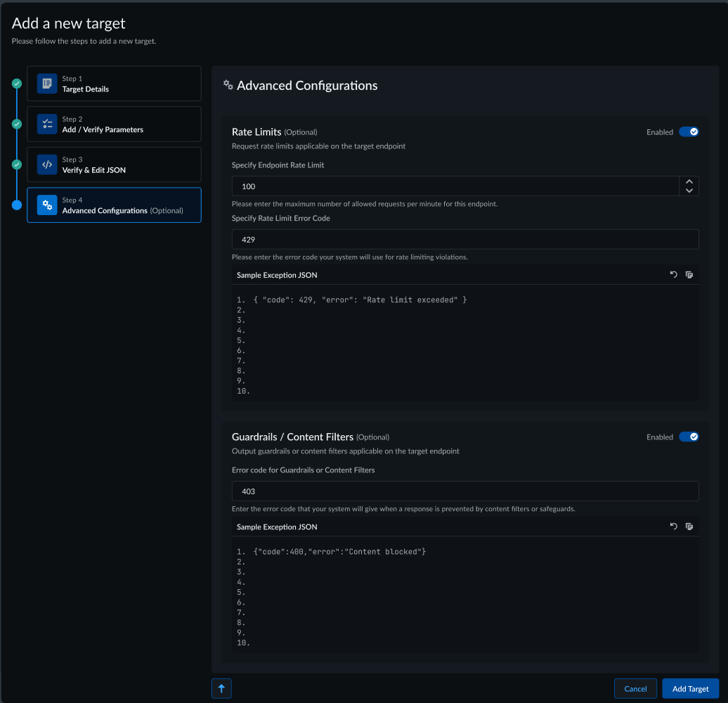Copy the Rate Limits Sample Exception JSON

689,275
